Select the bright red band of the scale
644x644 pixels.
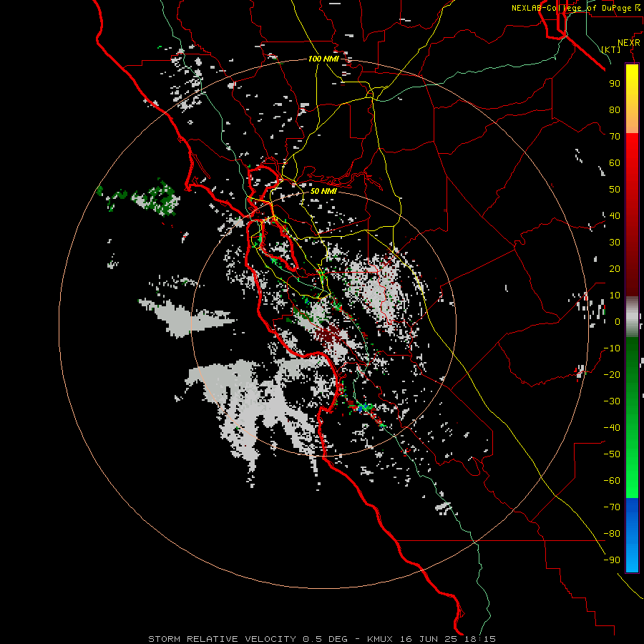pyautogui.click(x=632, y=165)
